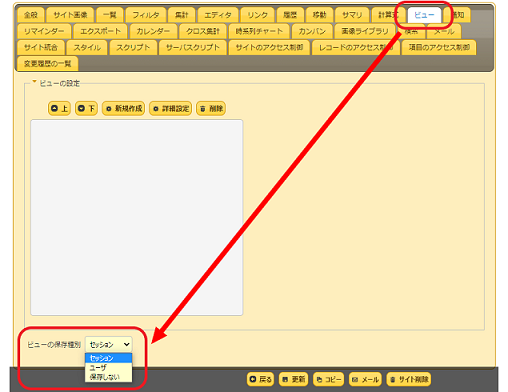
Task: Open the カンバン tab
Action: pos(312,31)
